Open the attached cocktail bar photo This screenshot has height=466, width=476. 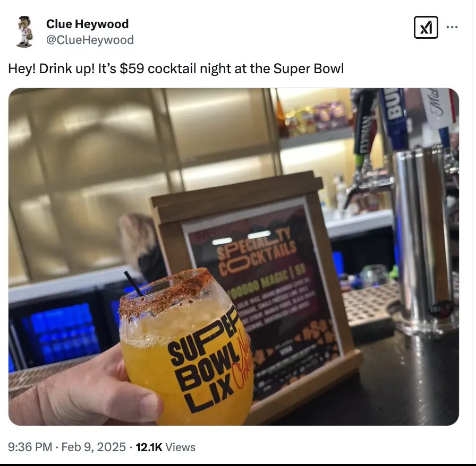[x=233, y=257]
